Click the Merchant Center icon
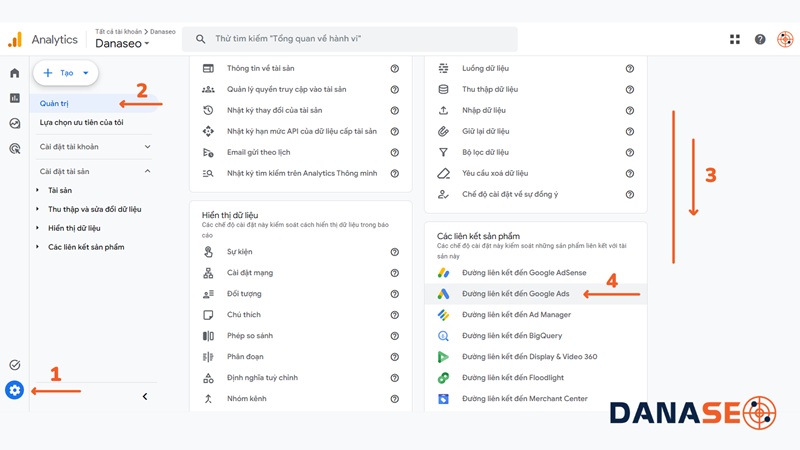This screenshot has width=800, height=450. [x=443, y=398]
